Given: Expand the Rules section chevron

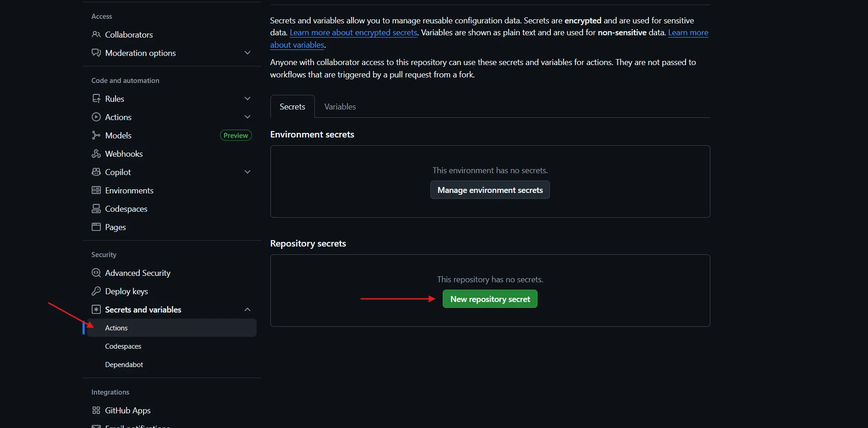Looking at the screenshot, I should (247, 99).
